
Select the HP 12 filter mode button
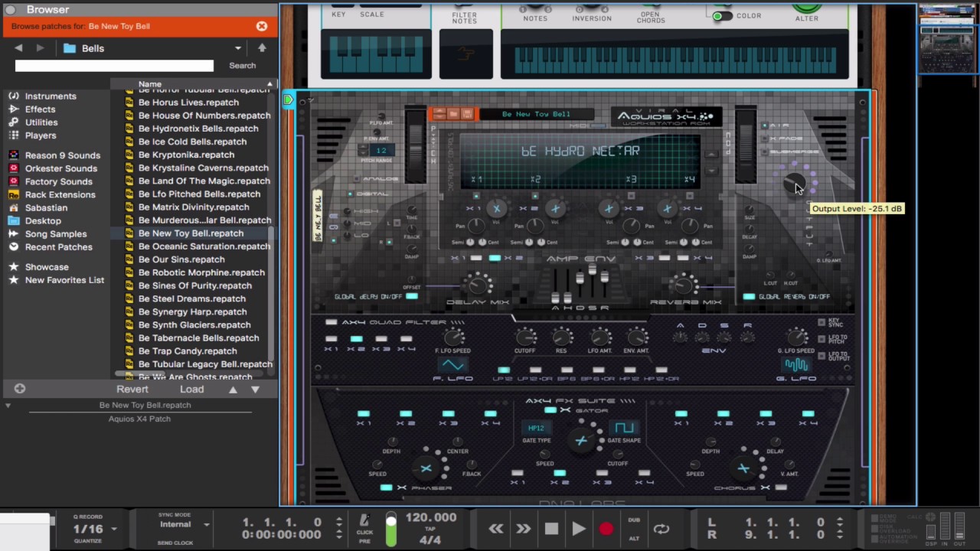[629, 370]
